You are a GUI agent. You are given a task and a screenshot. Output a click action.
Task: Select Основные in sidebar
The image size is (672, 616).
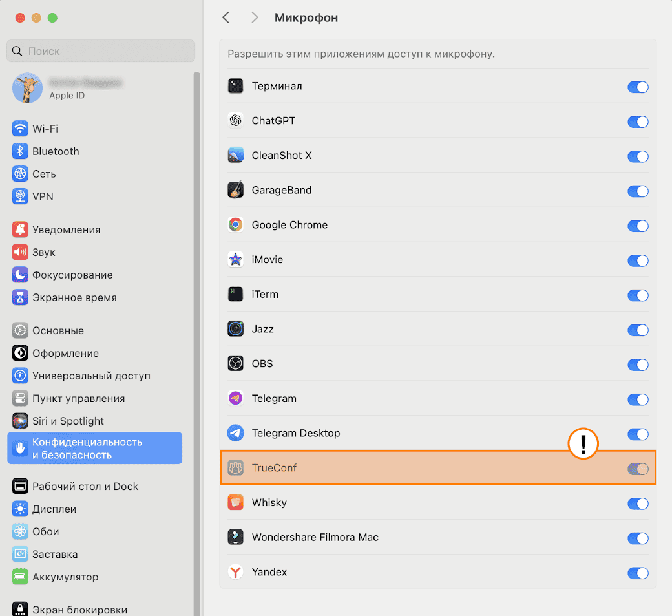(95, 330)
